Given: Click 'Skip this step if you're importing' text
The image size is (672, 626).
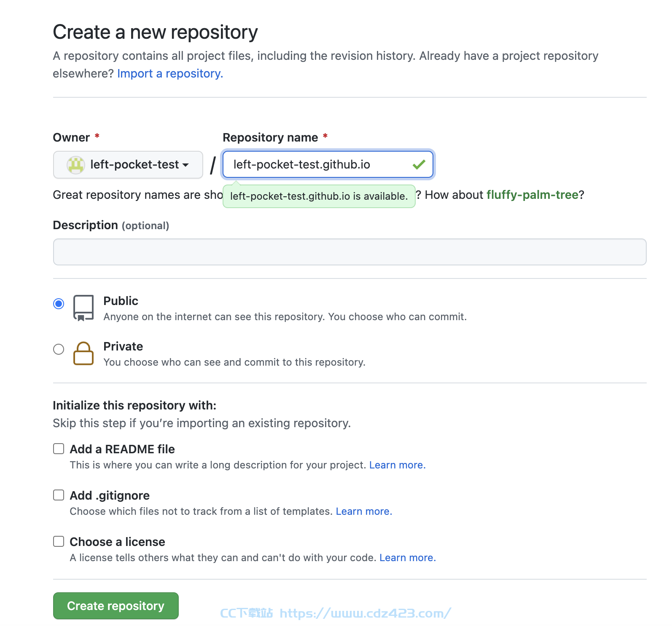Looking at the screenshot, I should point(202,423).
